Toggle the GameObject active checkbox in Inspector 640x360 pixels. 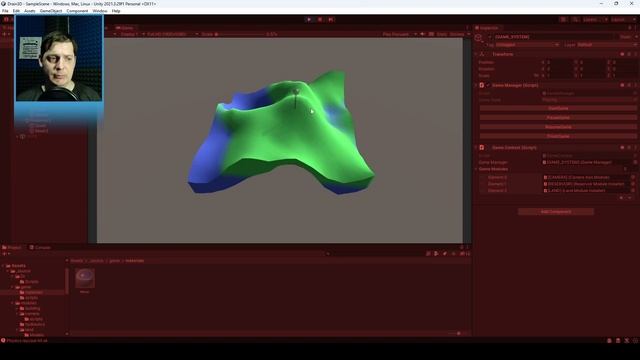point(490,37)
